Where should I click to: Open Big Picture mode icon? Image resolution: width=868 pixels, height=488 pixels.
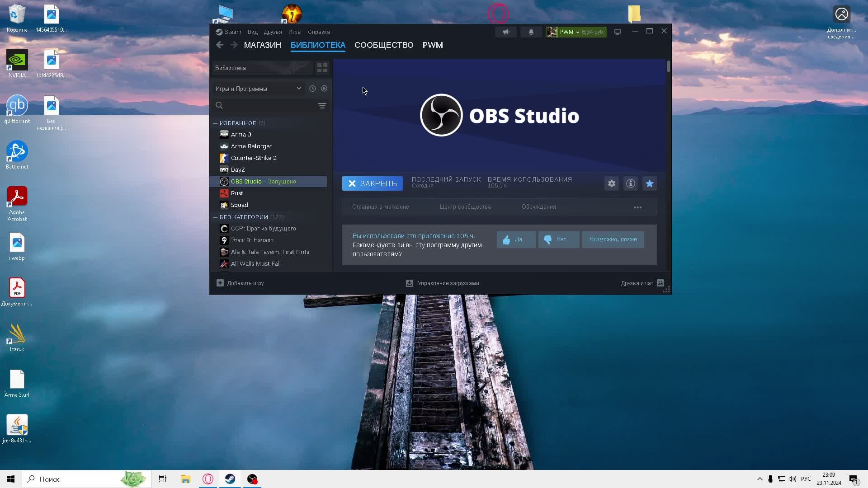[x=617, y=32]
